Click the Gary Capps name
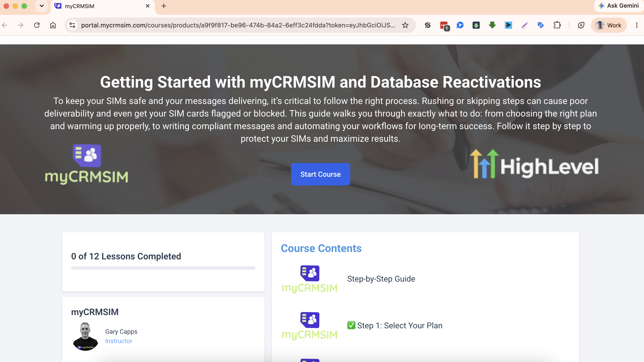The image size is (644, 362). (x=121, y=331)
